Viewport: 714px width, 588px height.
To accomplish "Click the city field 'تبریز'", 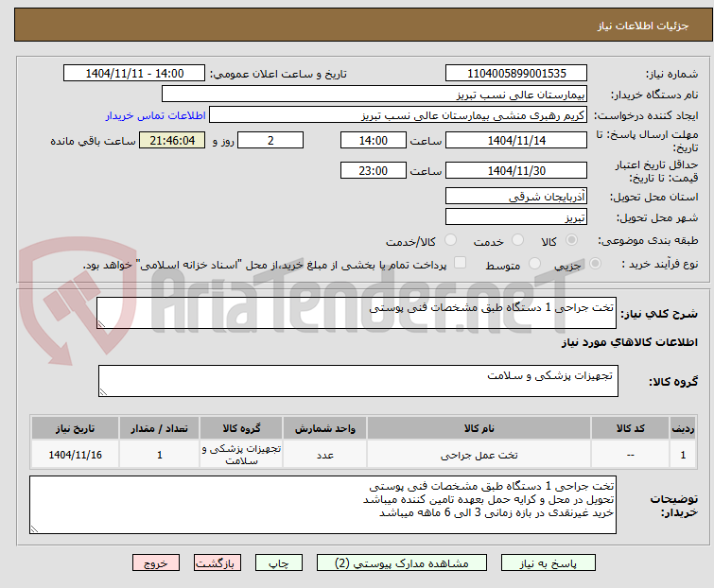I will click(516, 217).
